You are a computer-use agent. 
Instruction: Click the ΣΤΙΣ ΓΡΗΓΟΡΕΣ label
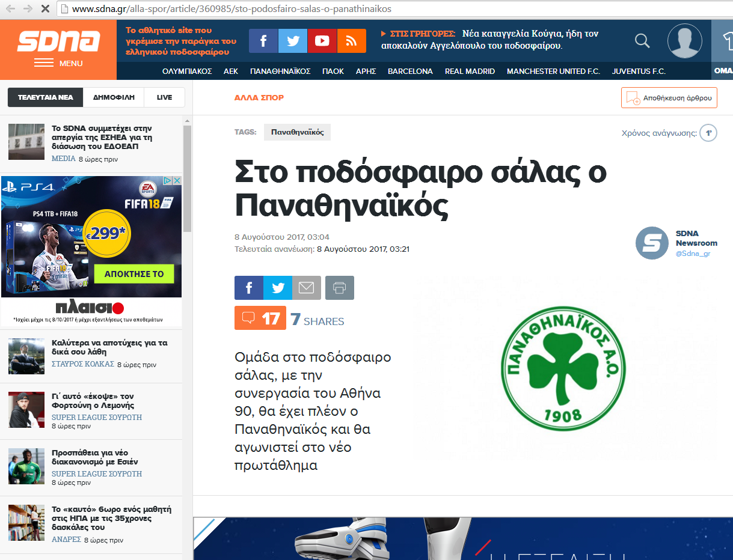422,34
